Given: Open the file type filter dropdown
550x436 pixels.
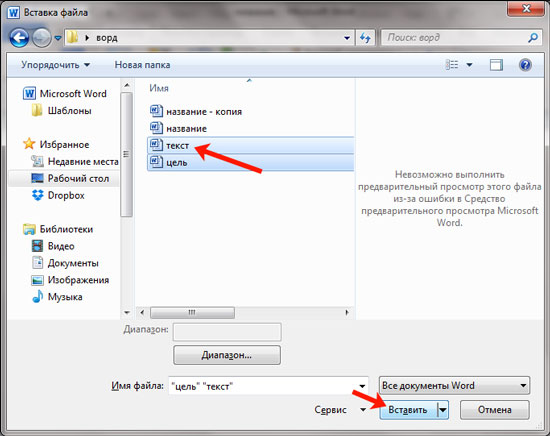Looking at the screenshot, I should 454,385.
